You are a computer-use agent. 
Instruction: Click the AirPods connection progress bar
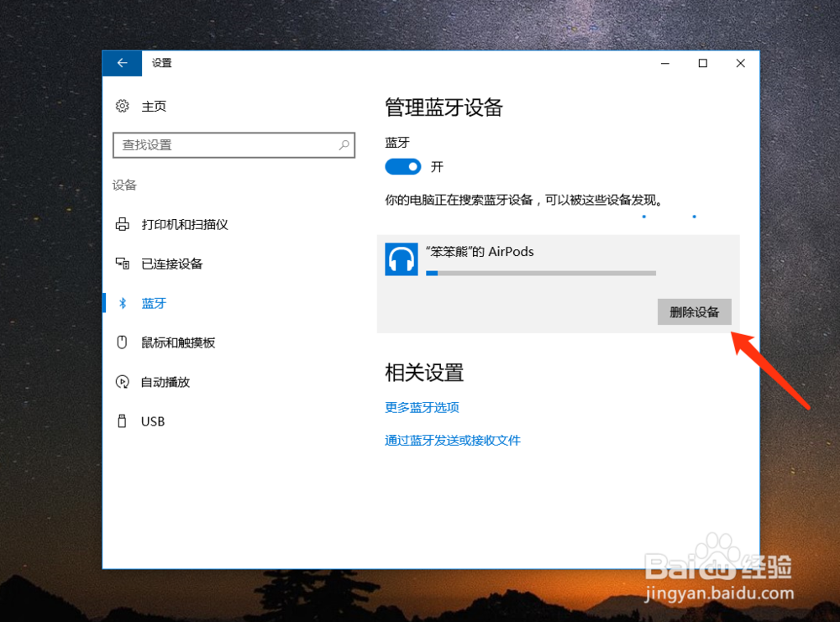click(542, 273)
